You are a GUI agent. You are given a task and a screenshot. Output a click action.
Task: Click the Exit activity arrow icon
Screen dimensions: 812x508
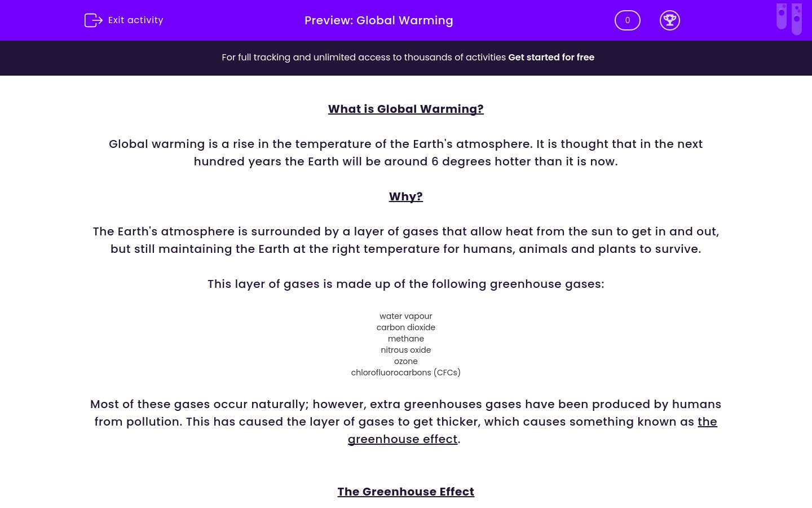tap(94, 20)
